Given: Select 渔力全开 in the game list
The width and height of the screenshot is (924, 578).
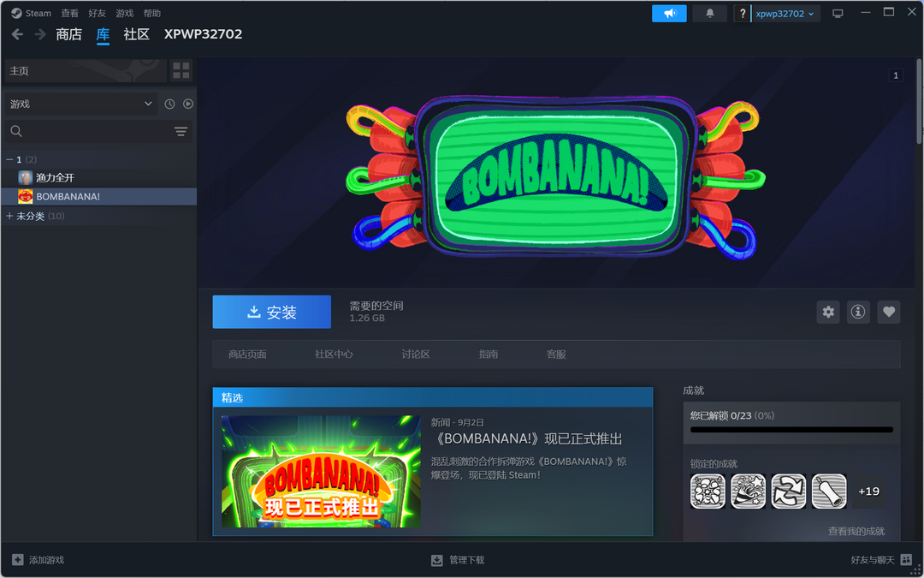Looking at the screenshot, I should (99, 177).
